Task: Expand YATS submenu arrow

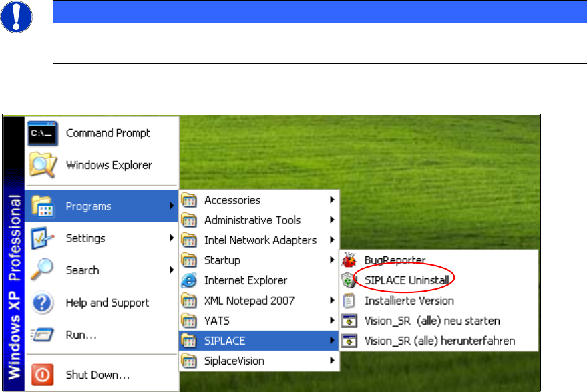Action: point(332,320)
